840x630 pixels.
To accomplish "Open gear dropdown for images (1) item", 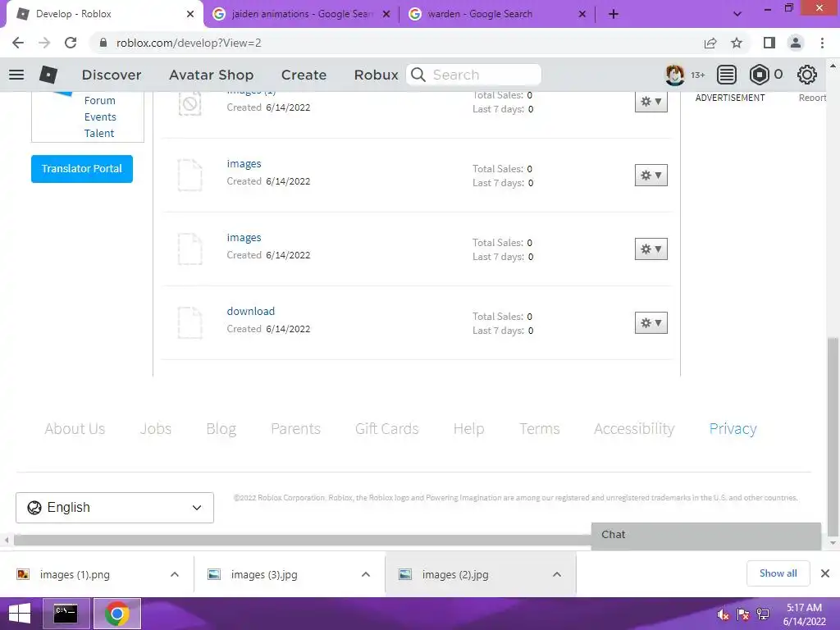I will coord(651,101).
